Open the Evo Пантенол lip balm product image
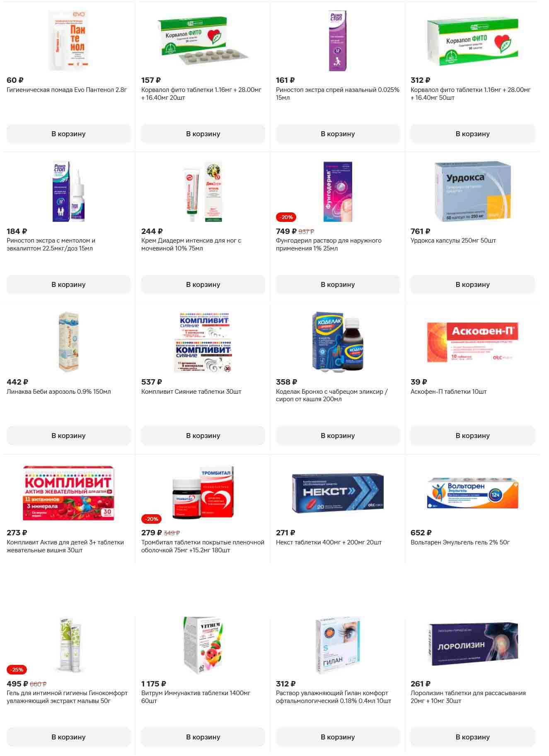Image resolution: width=549 pixels, height=756 pixels. point(68,41)
